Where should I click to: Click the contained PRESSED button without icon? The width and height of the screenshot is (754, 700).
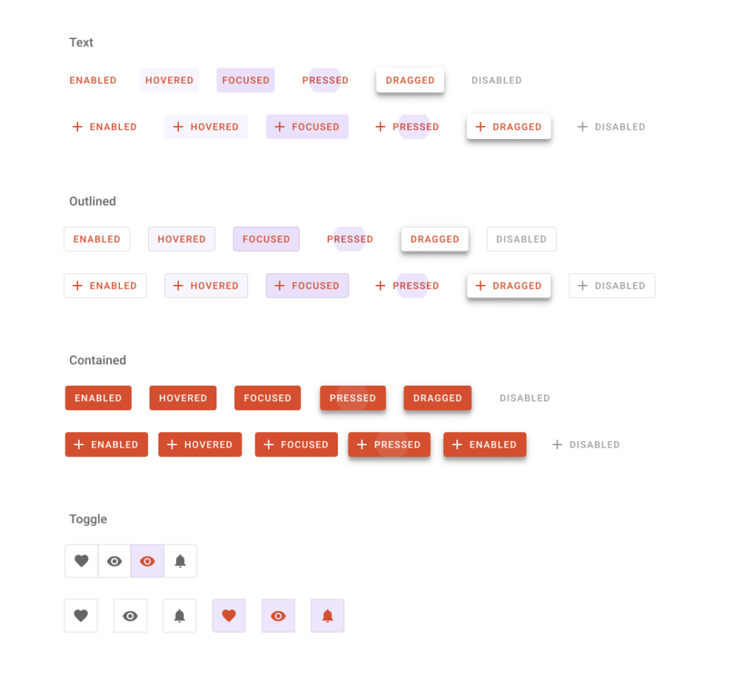pyautogui.click(x=353, y=397)
